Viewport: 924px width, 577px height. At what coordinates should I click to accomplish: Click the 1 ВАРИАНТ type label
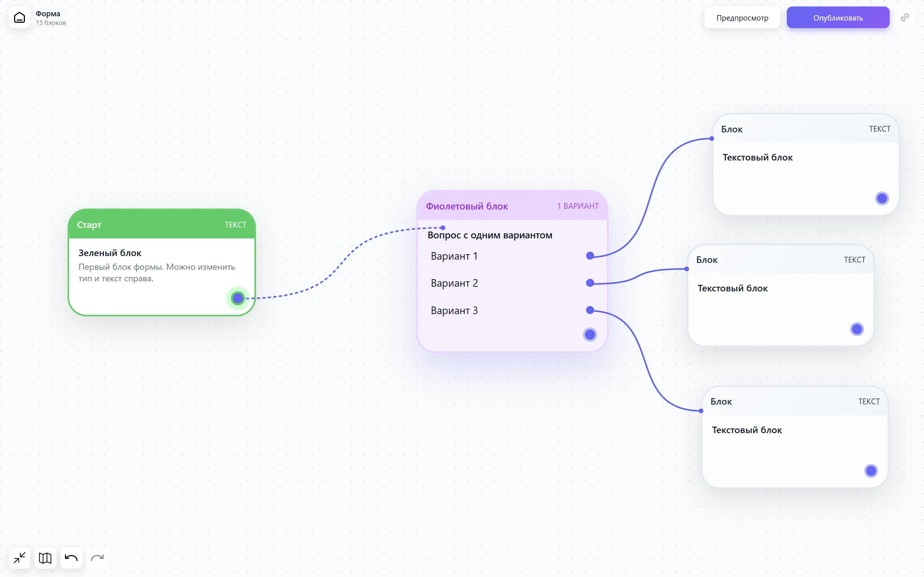click(578, 206)
